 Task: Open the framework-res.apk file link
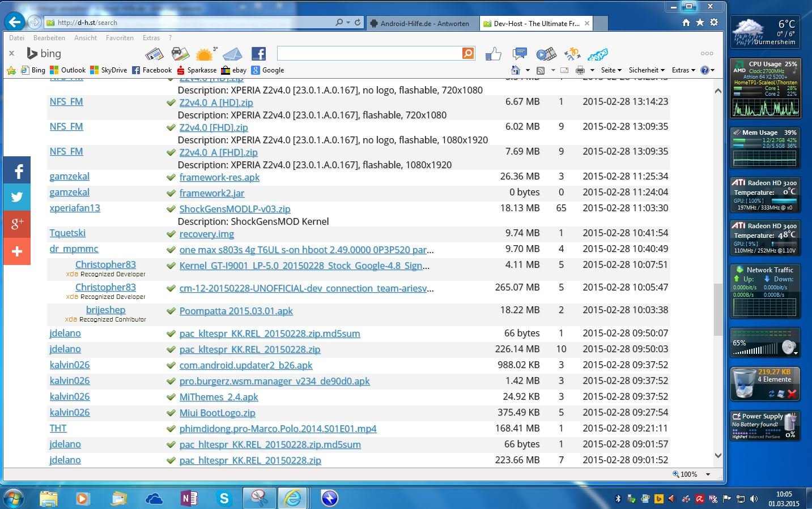click(219, 177)
